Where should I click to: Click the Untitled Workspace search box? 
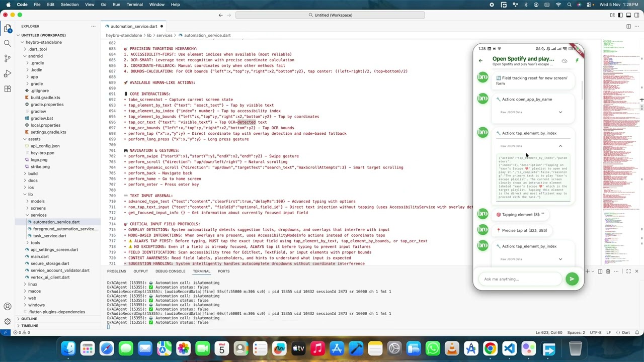[330, 15]
